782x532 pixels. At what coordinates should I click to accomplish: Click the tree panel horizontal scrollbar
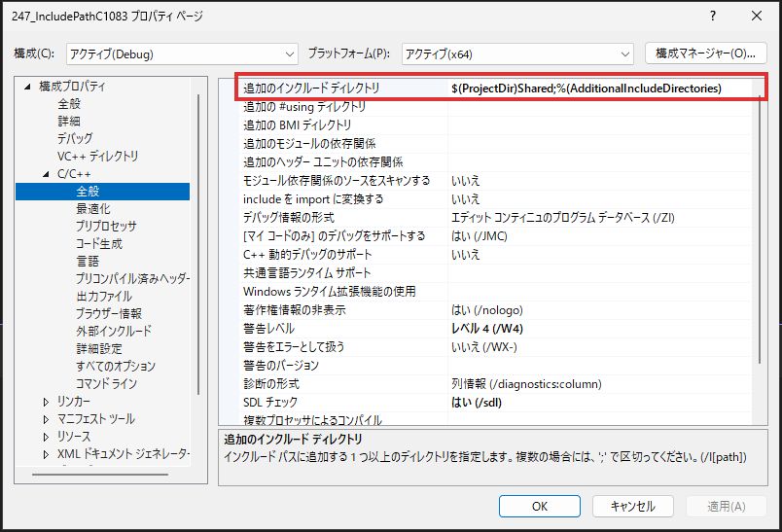point(100,475)
